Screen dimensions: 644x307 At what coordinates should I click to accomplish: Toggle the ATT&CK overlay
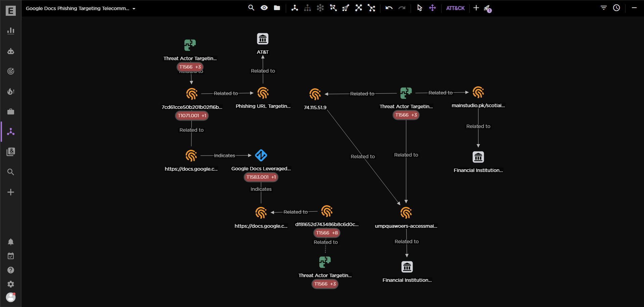(455, 8)
